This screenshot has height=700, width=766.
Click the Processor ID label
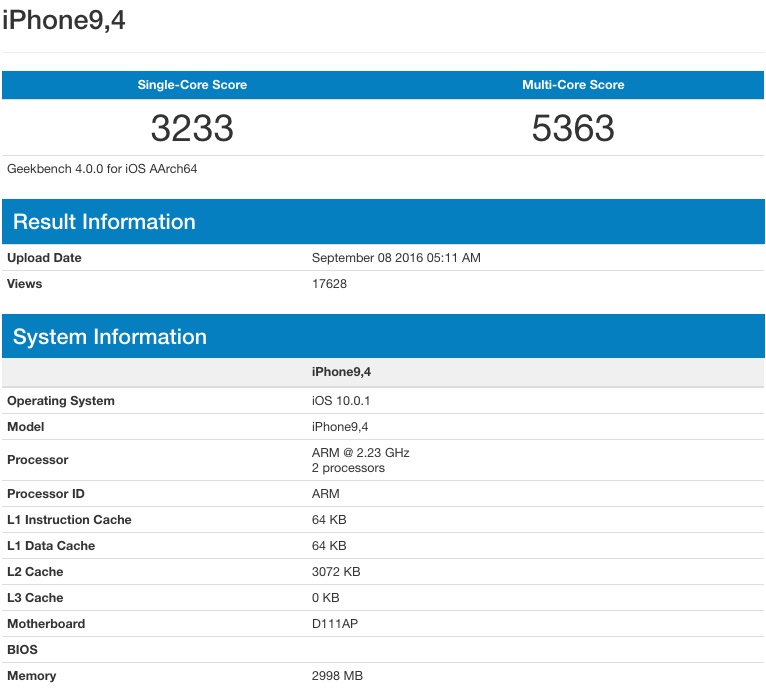(45, 494)
